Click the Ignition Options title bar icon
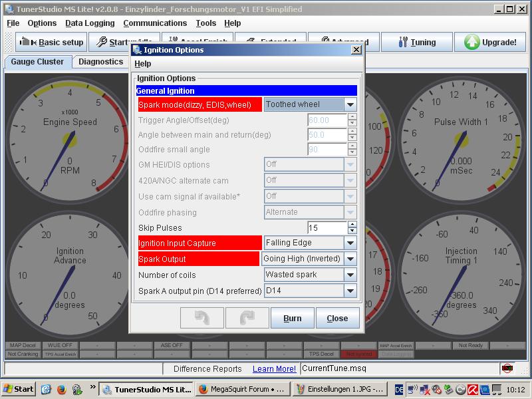 click(x=137, y=50)
